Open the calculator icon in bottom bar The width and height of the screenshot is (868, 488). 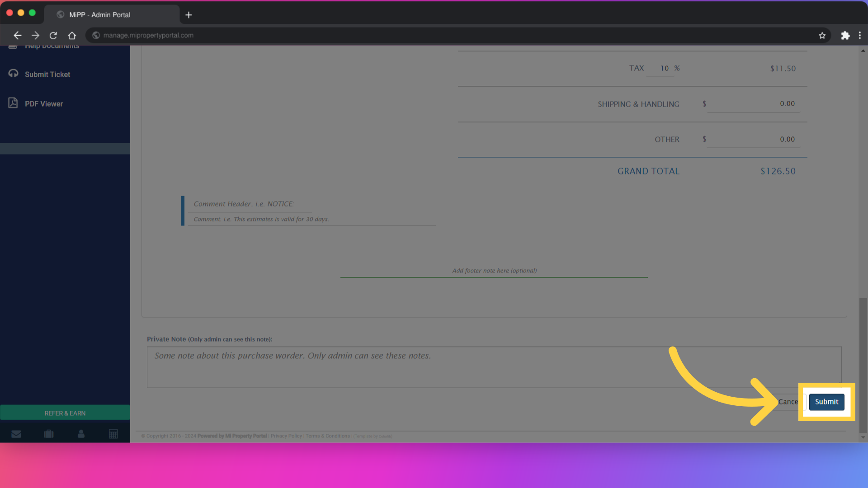coord(113,434)
